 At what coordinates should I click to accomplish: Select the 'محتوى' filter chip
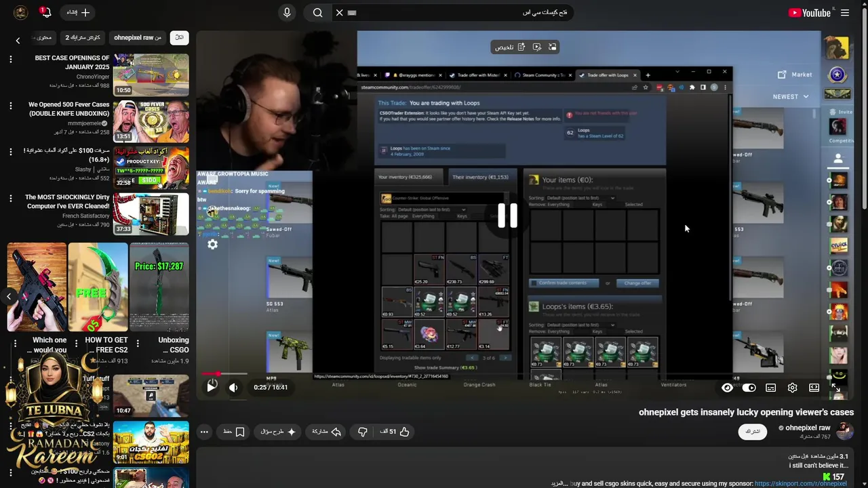tap(44, 38)
